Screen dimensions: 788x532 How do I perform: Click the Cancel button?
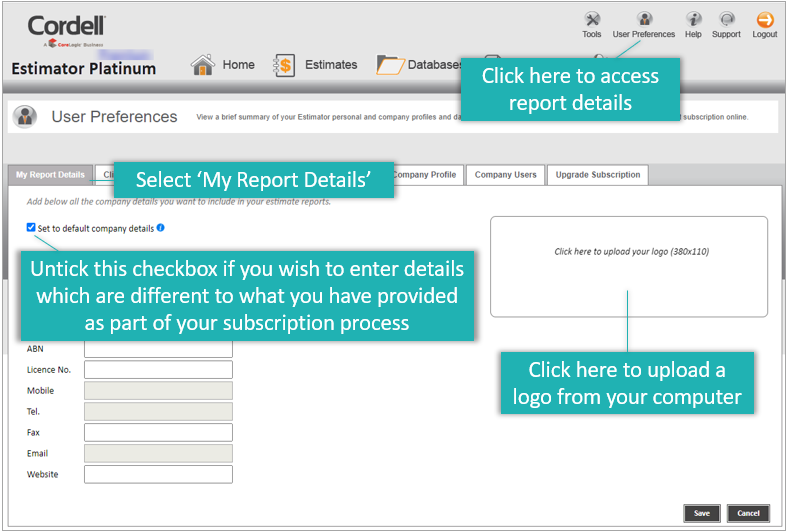pos(748,513)
